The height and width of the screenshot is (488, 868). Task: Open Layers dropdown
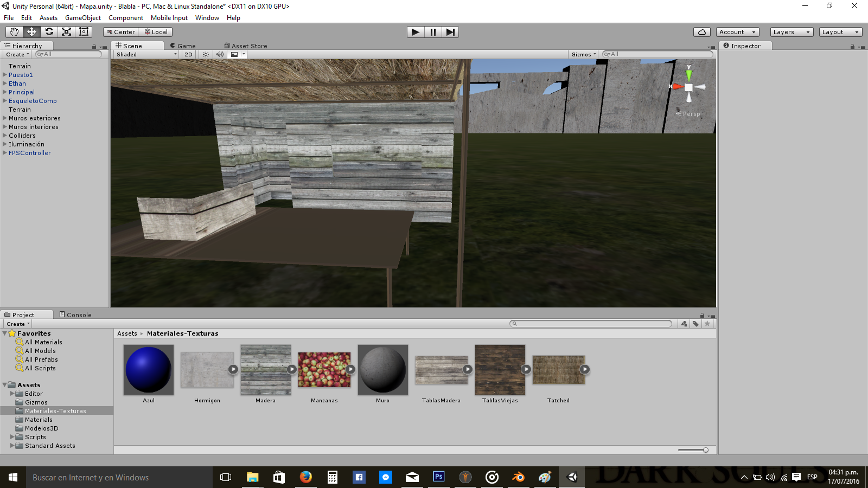point(792,32)
